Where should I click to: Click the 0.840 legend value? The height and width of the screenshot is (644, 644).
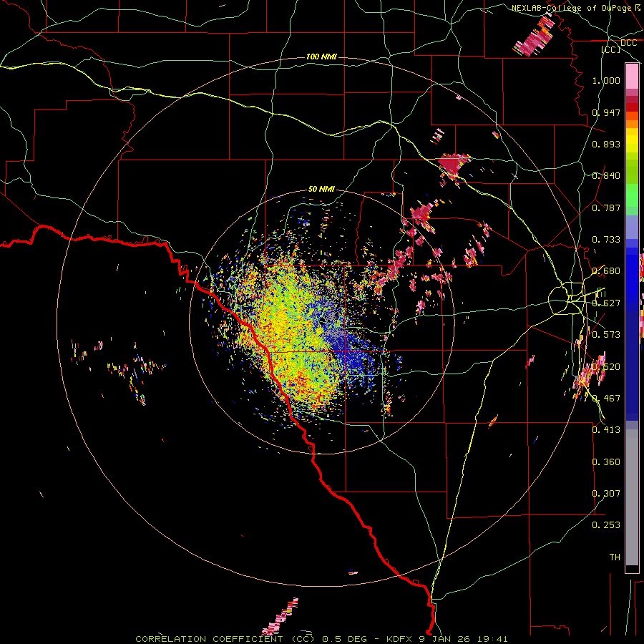point(606,176)
